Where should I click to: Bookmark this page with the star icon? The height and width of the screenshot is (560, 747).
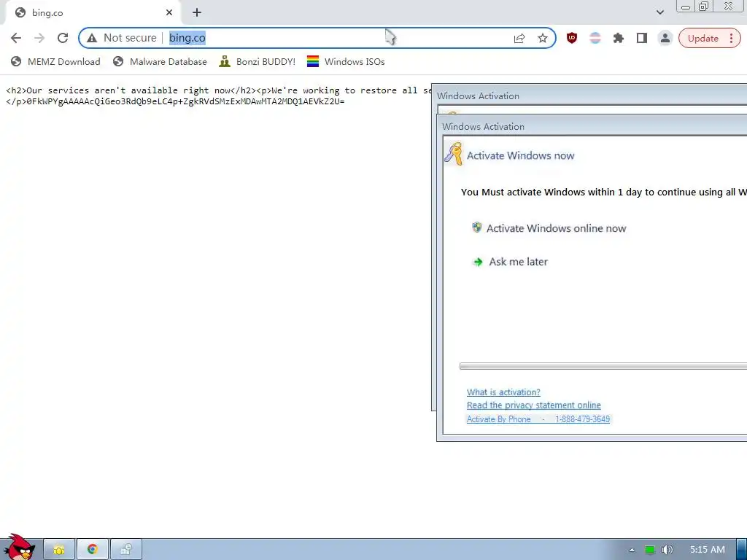(543, 38)
